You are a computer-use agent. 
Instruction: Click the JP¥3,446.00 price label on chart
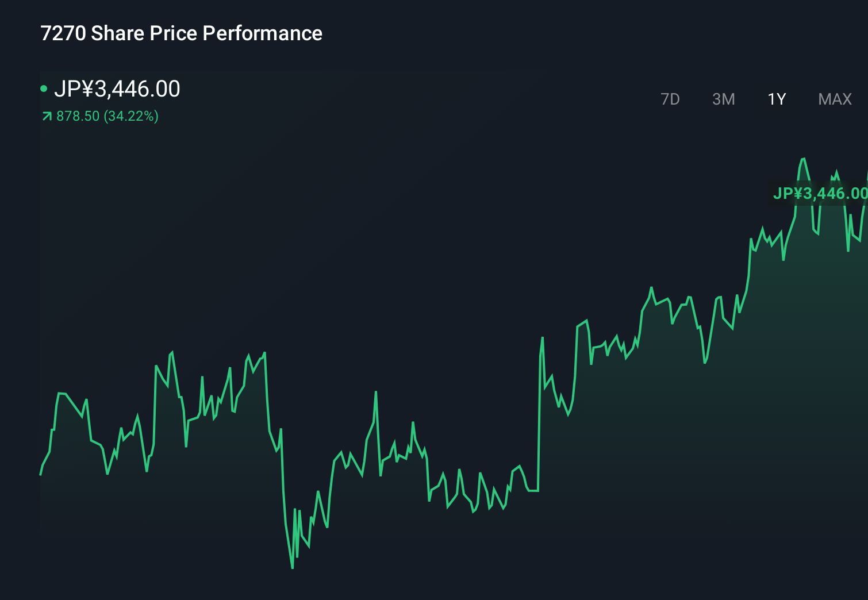[820, 194]
